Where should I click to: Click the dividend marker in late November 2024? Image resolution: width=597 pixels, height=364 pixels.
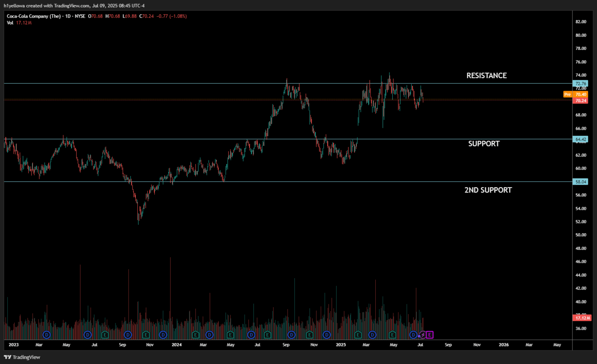coord(327,334)
